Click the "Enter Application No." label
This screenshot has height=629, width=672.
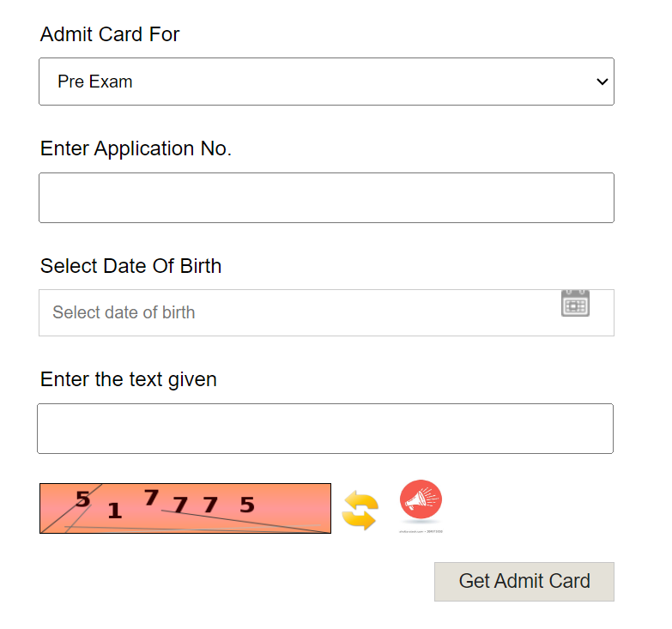[x=136, y=148]
